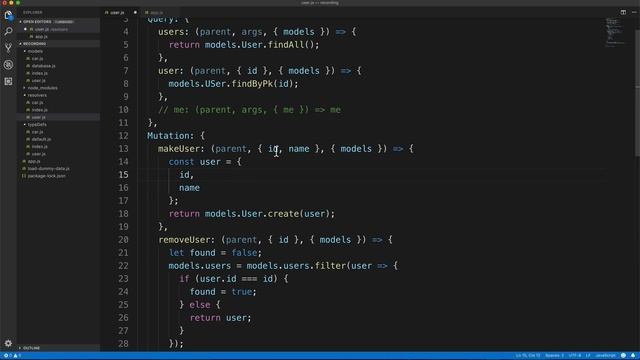This screenshot has height=360, width=640.
Task: Click 'name' on line 16
Action: click(x=189, y=188)
